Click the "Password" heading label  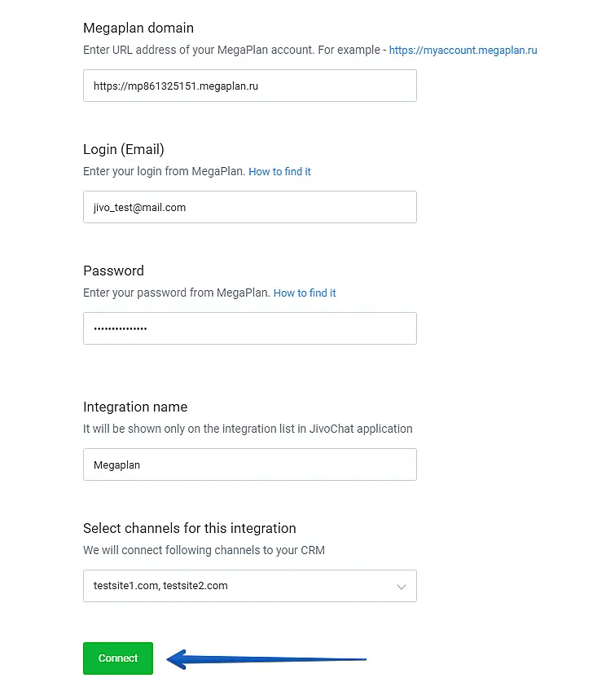(x=113, y=271)
